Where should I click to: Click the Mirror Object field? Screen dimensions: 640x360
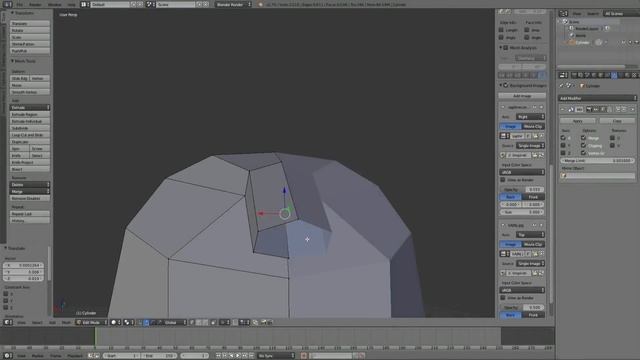598,176
